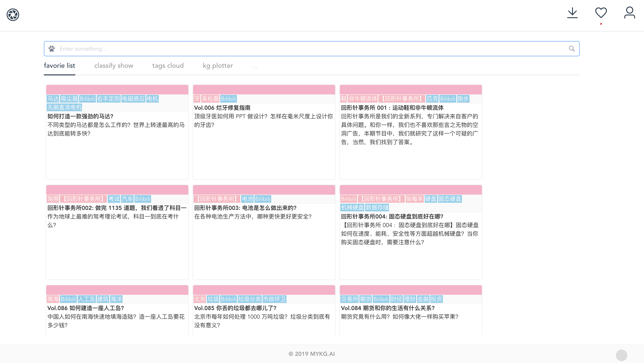Click the 固态硬盘 tag
644x363 pixels.
(450, 199)
